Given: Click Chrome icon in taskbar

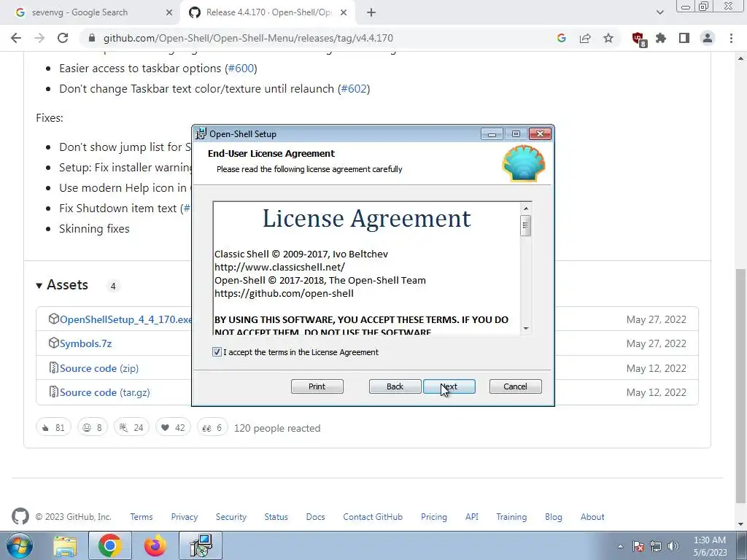Looking at the screenshot, I should click(110, 546).
